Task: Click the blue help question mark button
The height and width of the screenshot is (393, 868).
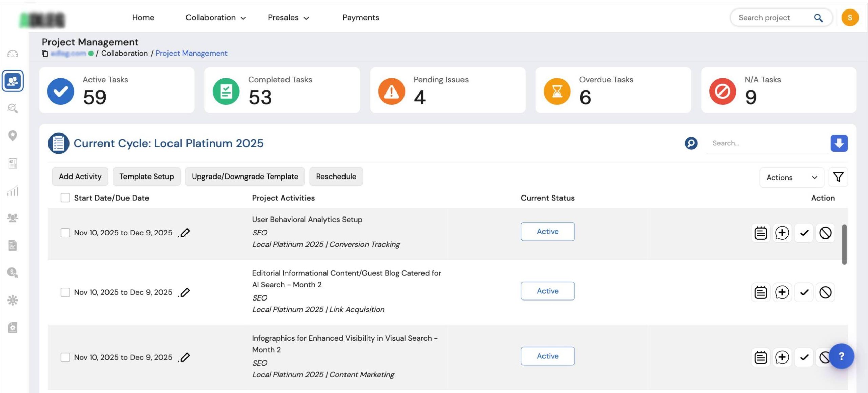Action: (841, 356)
